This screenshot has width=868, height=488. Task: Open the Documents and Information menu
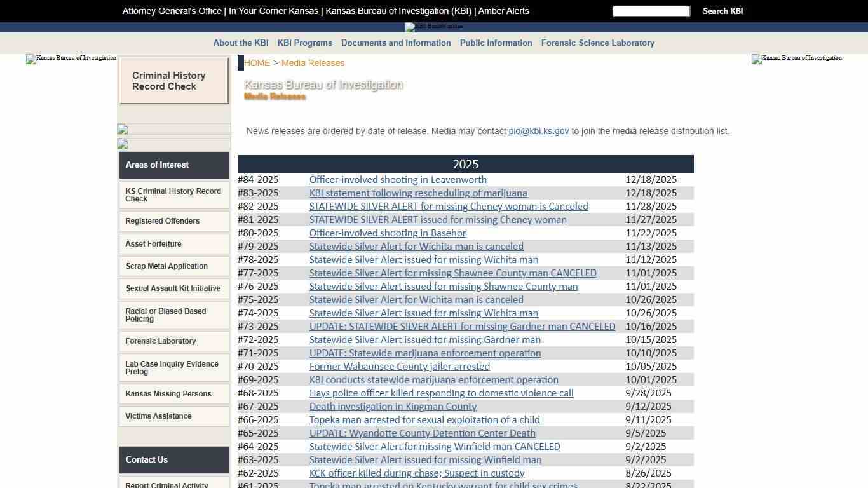396,43
